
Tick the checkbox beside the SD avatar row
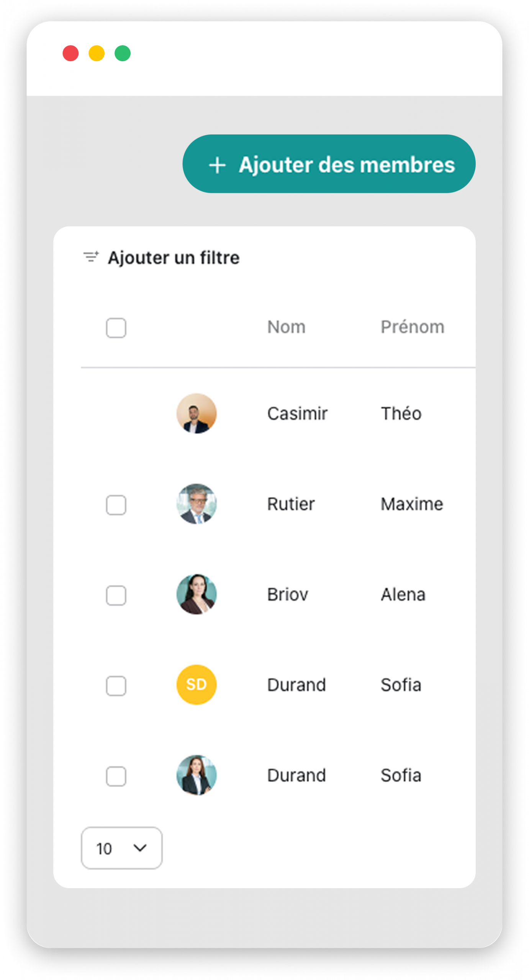click(116, 686)
